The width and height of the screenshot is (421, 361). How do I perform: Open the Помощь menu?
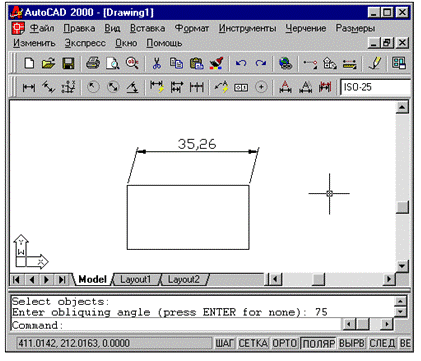(164, 43)
